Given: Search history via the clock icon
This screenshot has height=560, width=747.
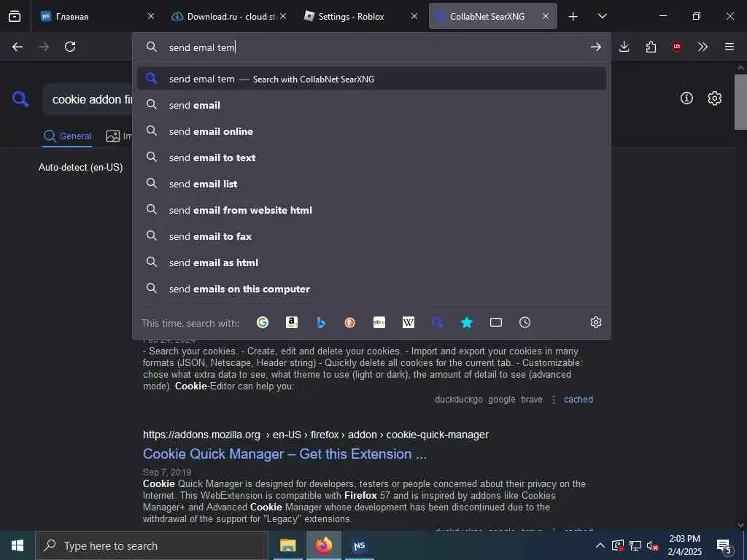Looking at the screenshot, I should pyautogui.click(x=525, y=322).
